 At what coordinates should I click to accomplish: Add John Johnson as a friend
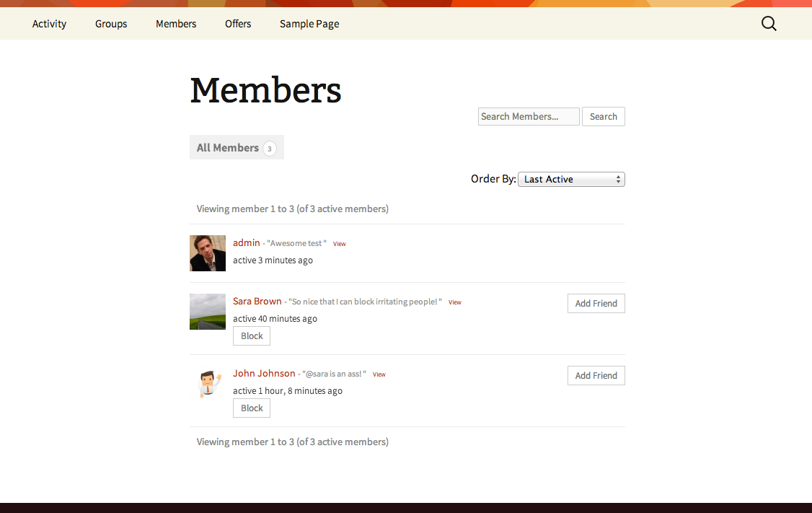click(x=596, y=376)
